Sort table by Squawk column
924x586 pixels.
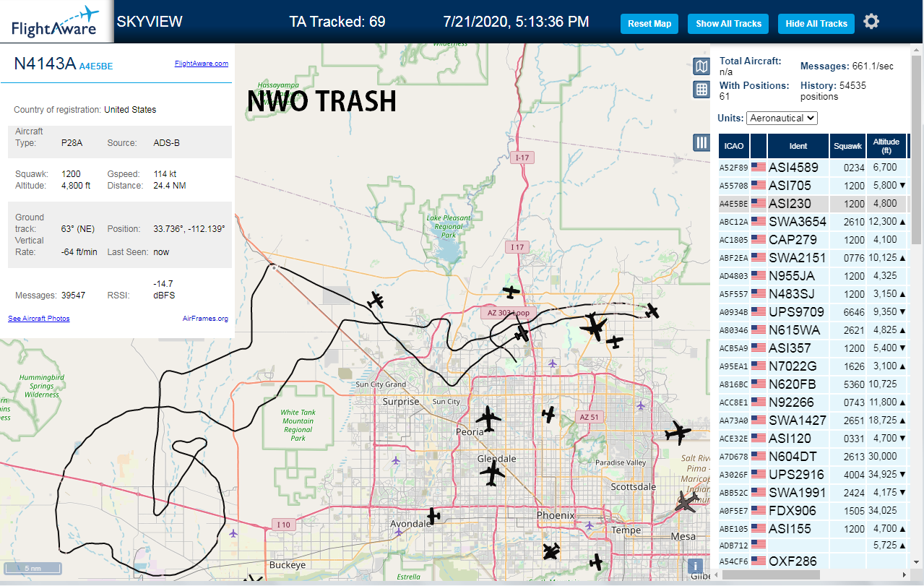[x=848, y=146]
